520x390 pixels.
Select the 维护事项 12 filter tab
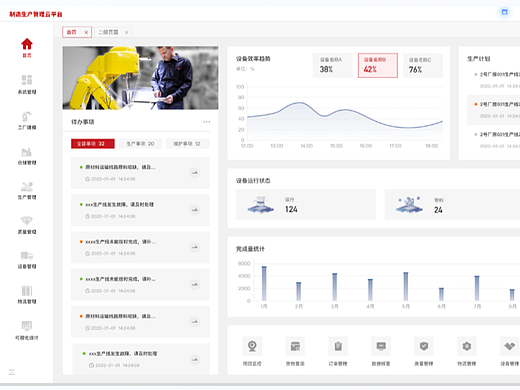(x=188, y=144)
